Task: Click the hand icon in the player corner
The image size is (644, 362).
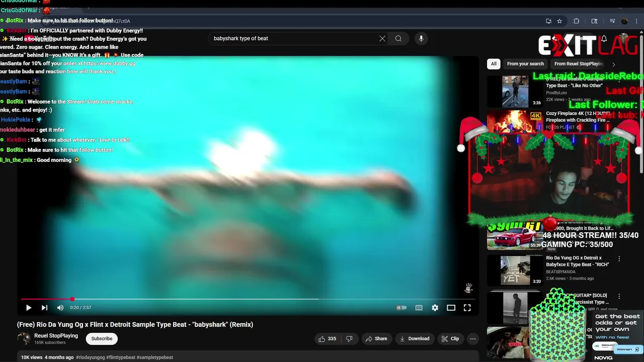Action: (x=468, y=288)
